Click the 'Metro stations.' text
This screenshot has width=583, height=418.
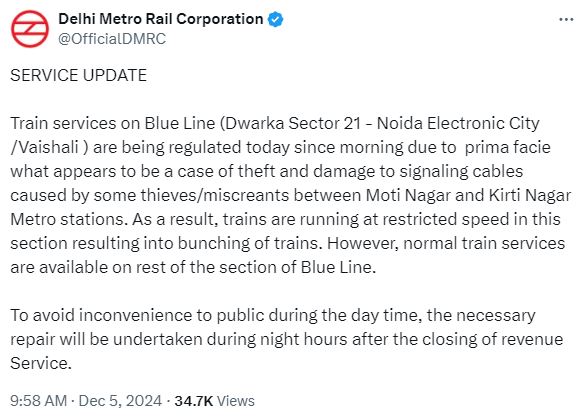[x=69, y=219]
